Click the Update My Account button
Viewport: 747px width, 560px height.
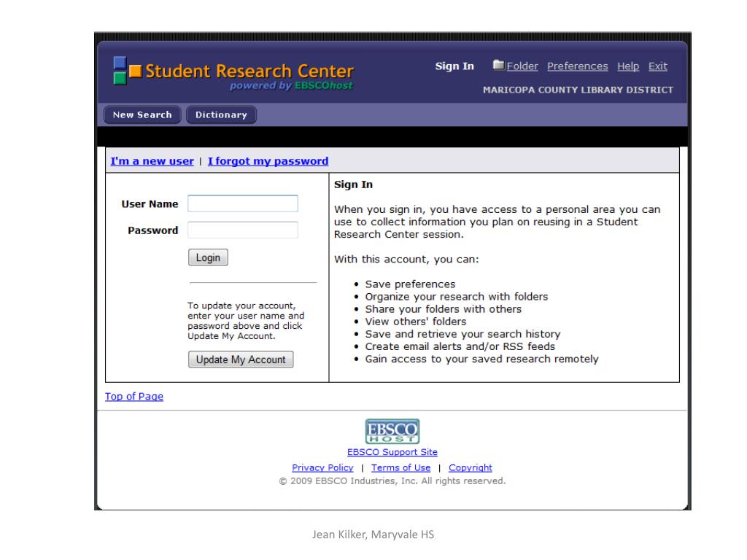pos(241,359)
